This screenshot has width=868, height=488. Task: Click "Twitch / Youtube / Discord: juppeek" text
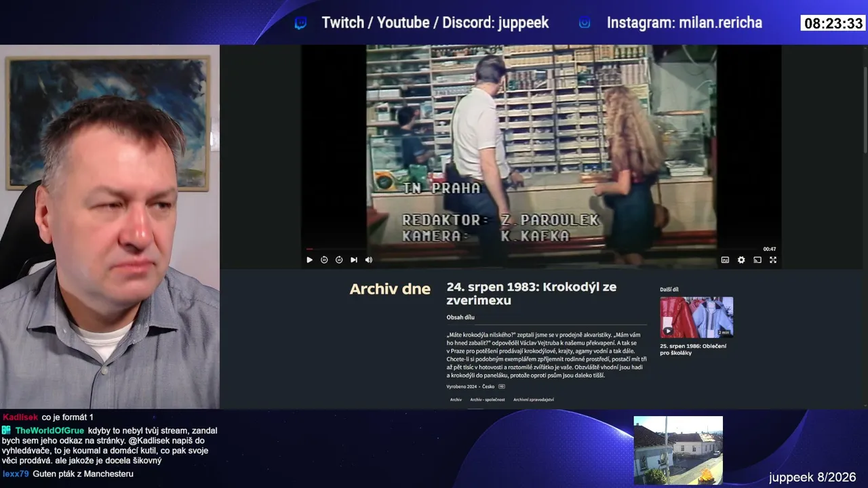click(435, 23)
